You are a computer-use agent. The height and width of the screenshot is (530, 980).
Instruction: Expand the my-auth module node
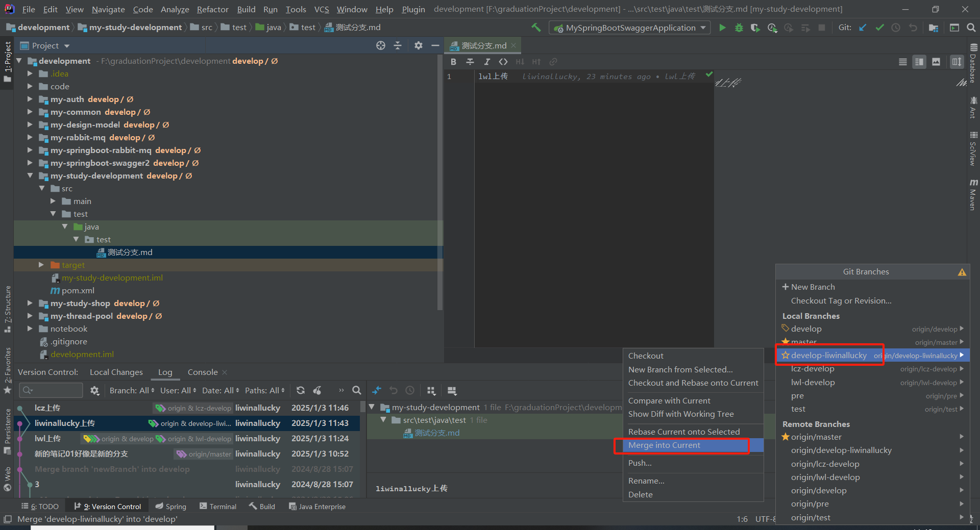[x=30, y=99]
